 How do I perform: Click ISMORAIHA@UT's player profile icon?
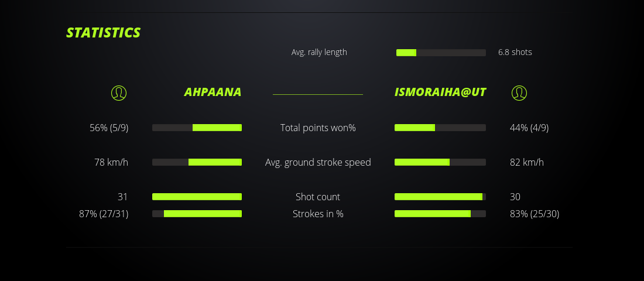[x=519, y=92]
